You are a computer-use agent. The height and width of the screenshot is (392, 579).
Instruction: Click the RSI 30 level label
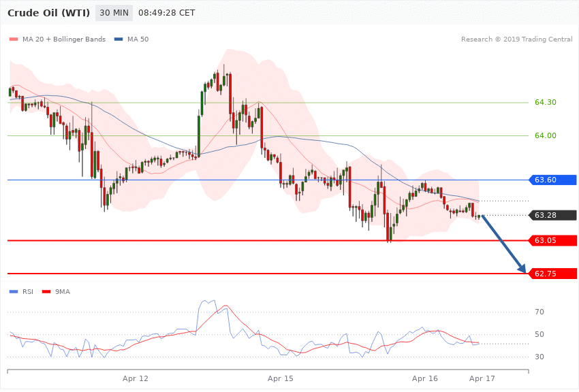[x=539, y=357]
